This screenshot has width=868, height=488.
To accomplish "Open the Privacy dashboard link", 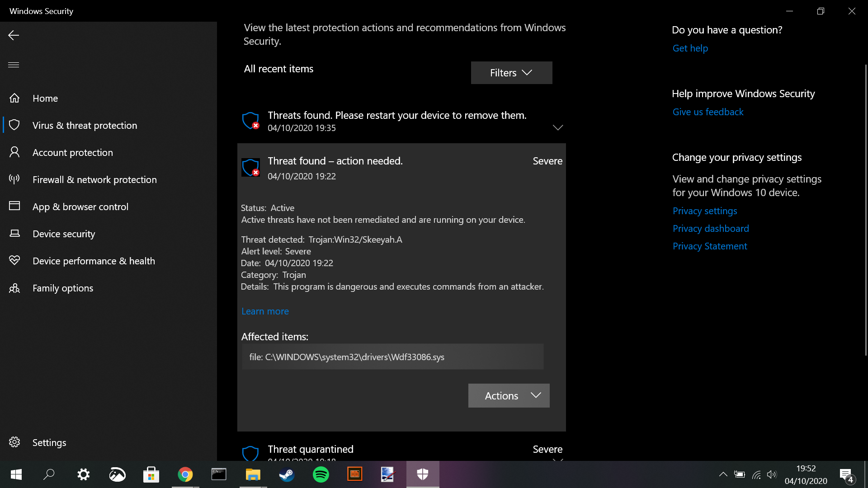I will tap(711, 229).
